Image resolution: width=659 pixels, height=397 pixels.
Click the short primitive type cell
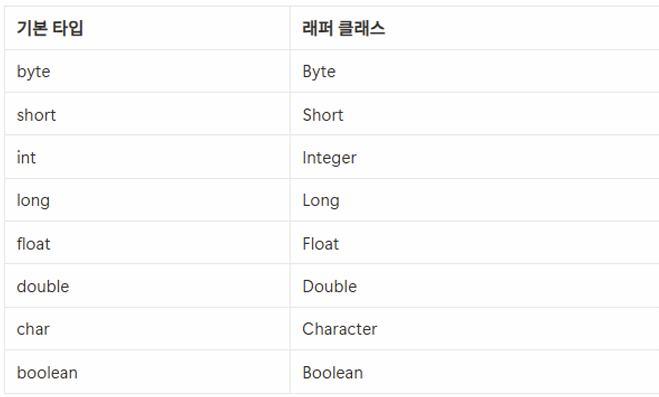coord(147,114)
